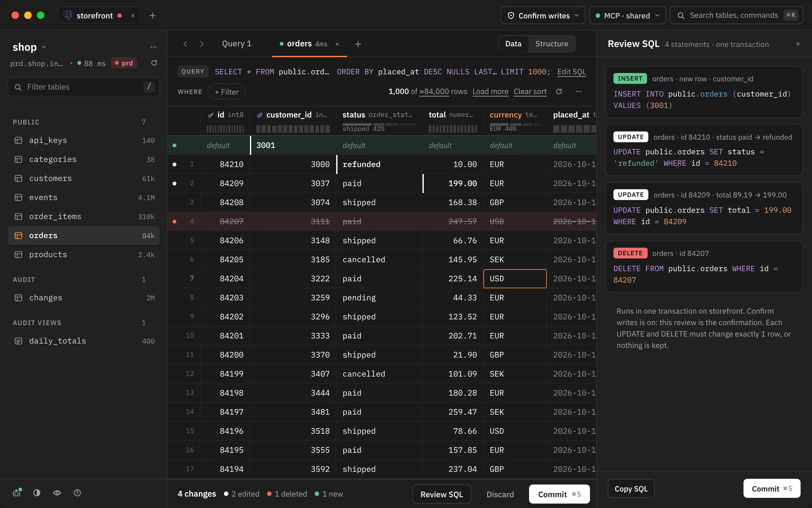This screenshot has height=508, width=812.
Task: Toggle the theme contrast icon in bottom bar
Action: (x=37, y=492)
